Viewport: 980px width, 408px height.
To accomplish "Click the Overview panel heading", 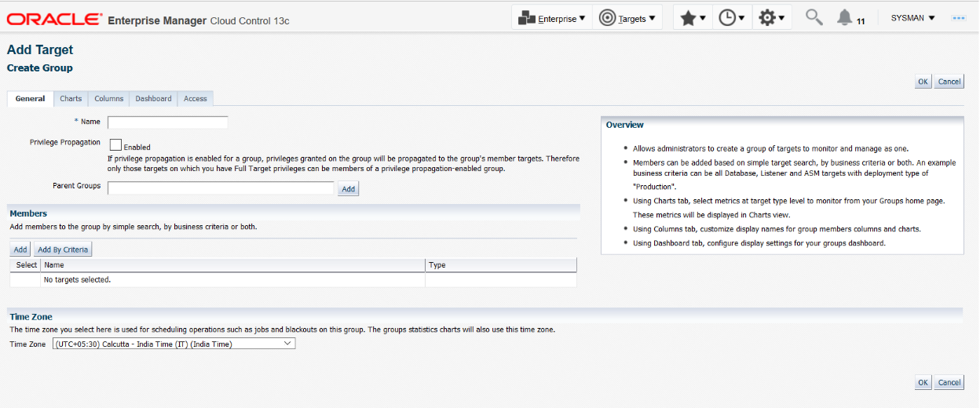I will pos(625,125).
